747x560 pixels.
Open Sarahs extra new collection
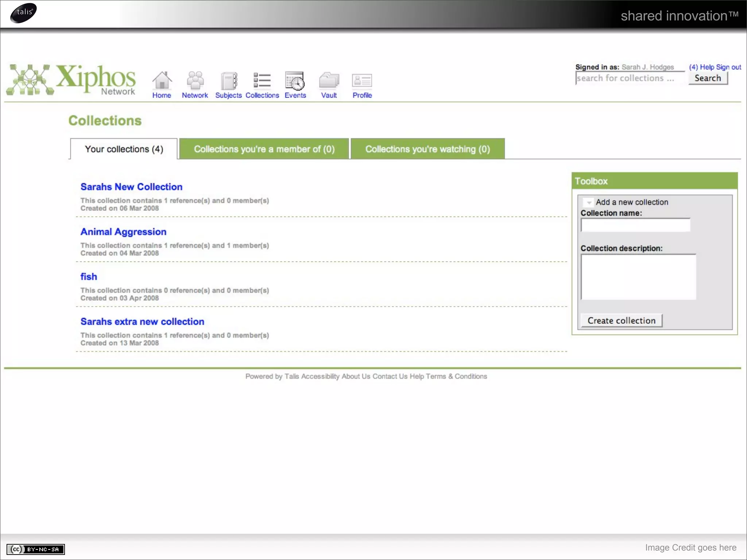(x=142, y=322)
